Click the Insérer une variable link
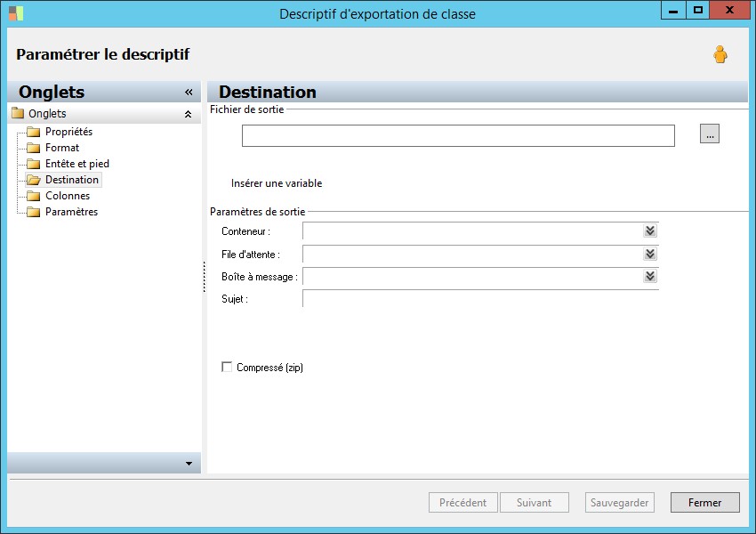 pyautogui.click(x=277, y=183)
